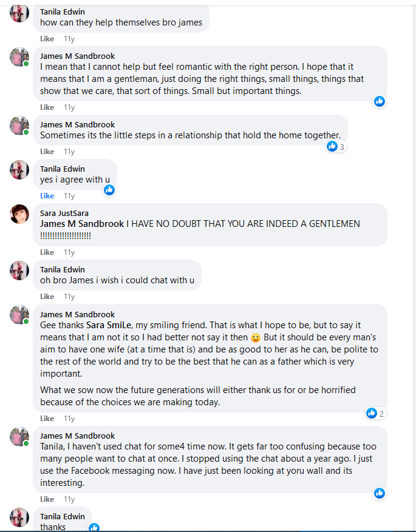Click the mentioned "James M Sandbrook" tag in Sara's comment
The height and width of the screenshot is (532, 416).
[x=82, y=224]
